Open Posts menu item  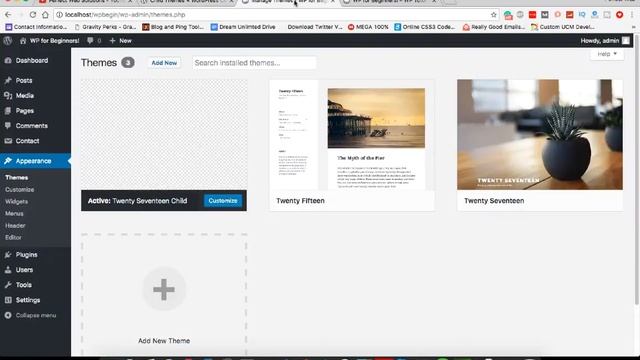(x=24, y=80)
